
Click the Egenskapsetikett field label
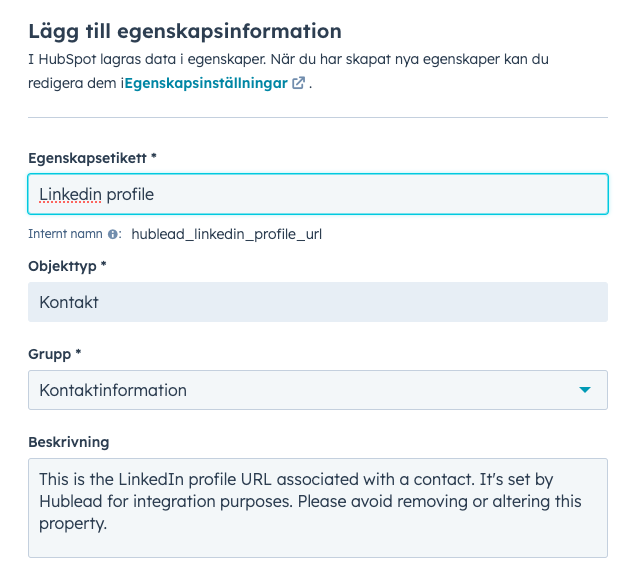click(x=92, y=158)
